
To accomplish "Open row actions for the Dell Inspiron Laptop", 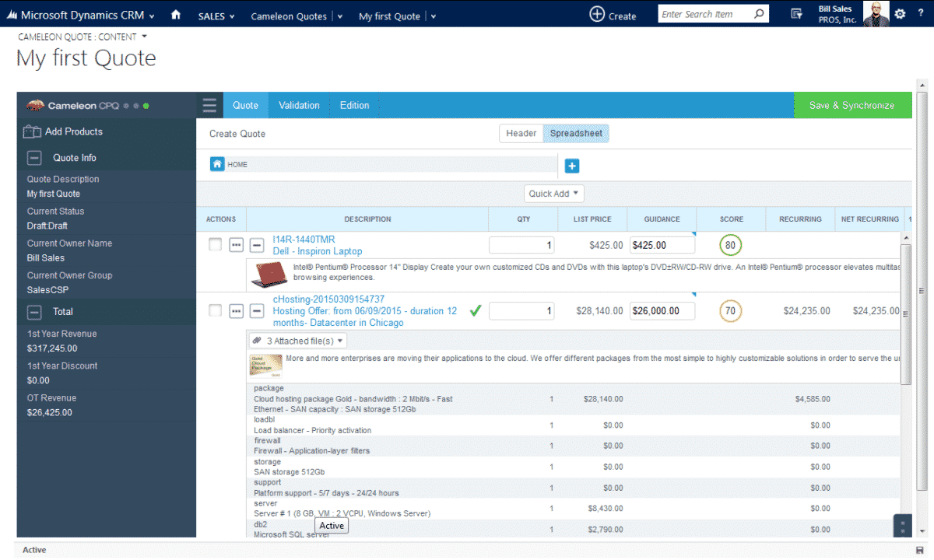I will coord(236,245).
